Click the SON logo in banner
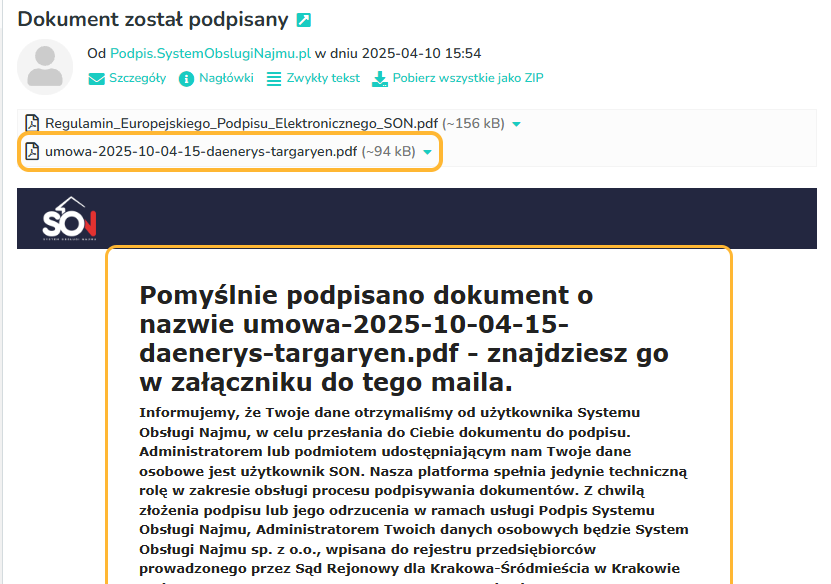Image resolution: width=831 pixels, height=584 pixels. pos(69,219)
